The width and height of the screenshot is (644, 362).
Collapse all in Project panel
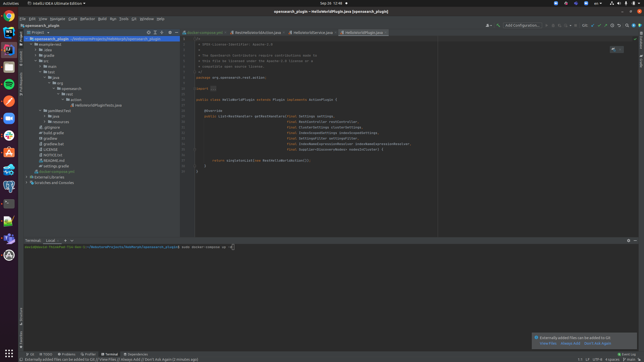pyautogui.click(x=162, y=32)
